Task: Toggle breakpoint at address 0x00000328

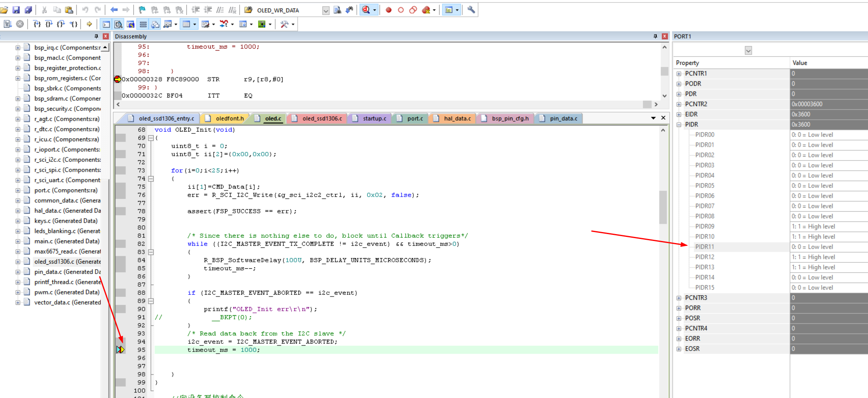Action: point(117,79)
